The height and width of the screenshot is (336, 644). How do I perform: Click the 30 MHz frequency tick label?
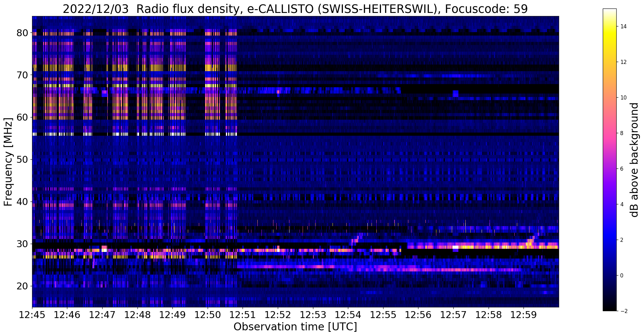[x=22, y=244]
